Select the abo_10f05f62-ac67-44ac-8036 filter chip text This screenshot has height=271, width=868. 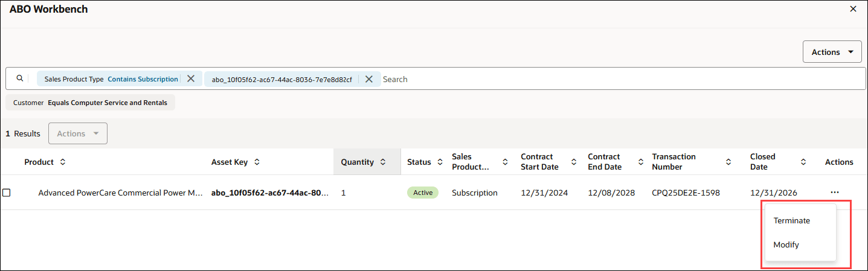coord(282,79)
